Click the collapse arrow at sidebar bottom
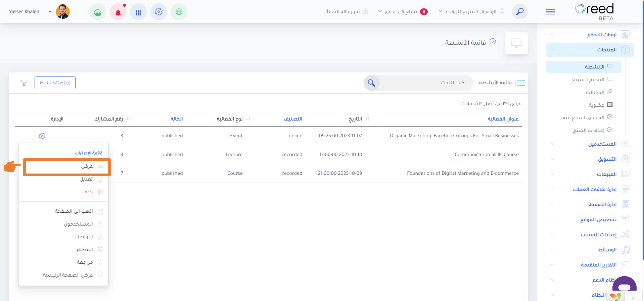The height and width of the screenshot is (301, 644). point(633,298)
